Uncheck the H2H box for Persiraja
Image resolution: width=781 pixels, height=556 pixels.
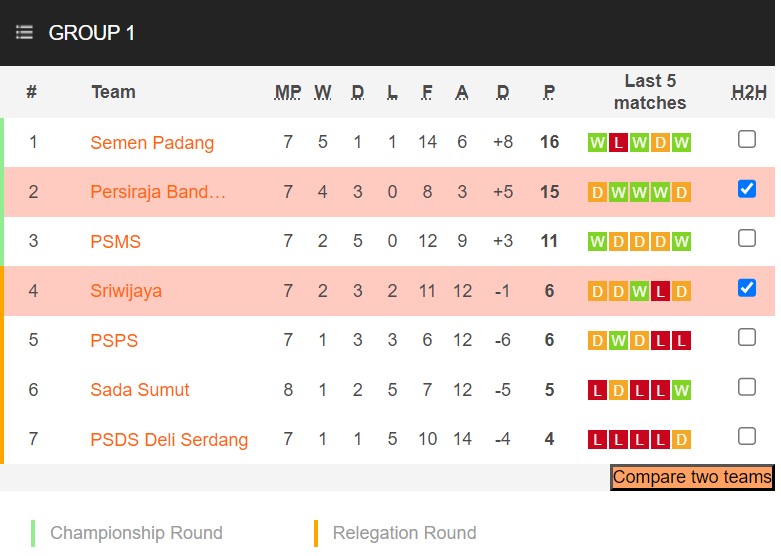click(x=747, y=188)
